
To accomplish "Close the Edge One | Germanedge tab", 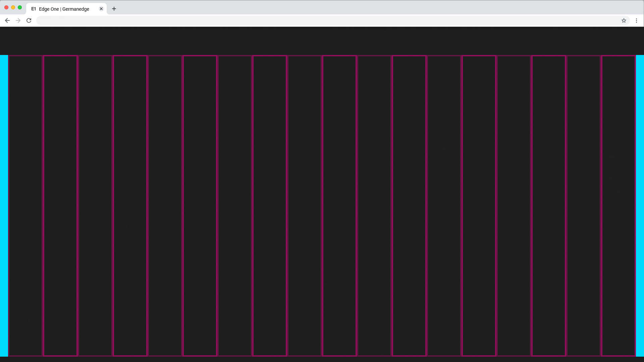I will [x=101, y=9].
